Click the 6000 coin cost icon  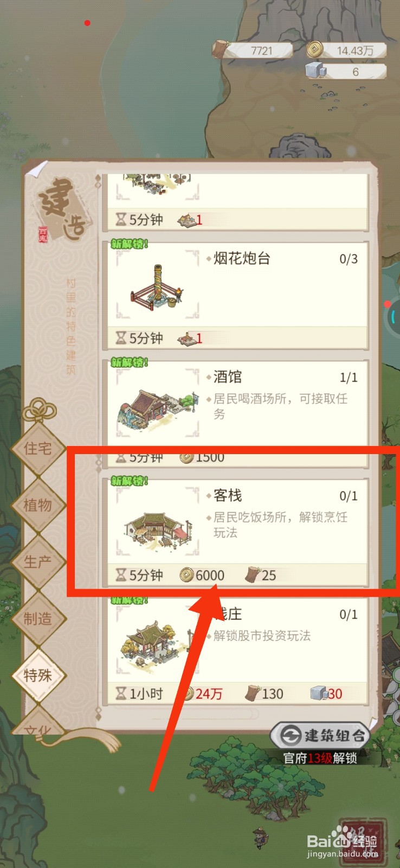point(187,575)
